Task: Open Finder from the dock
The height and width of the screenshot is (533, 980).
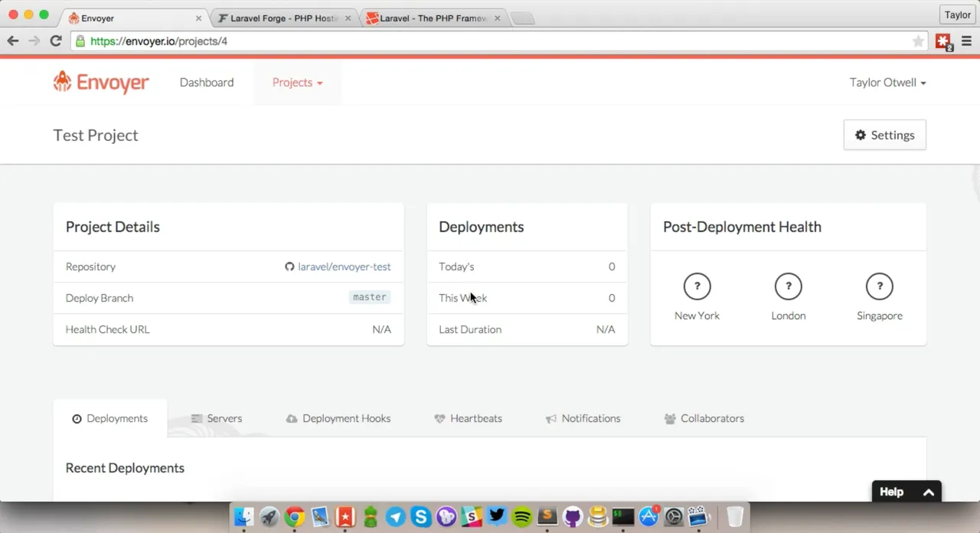Action: [x=243, y=517]
